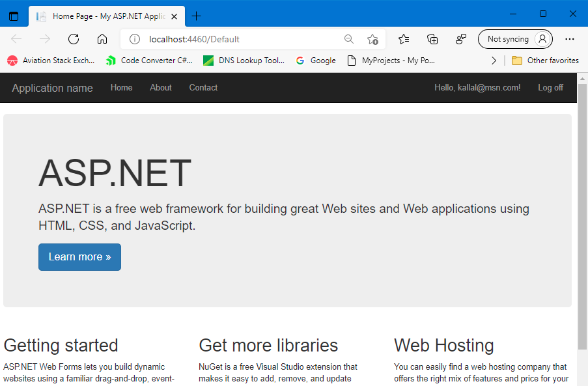The image size is (588, 386).
Task: Open the About page
Action: [161, 88]
